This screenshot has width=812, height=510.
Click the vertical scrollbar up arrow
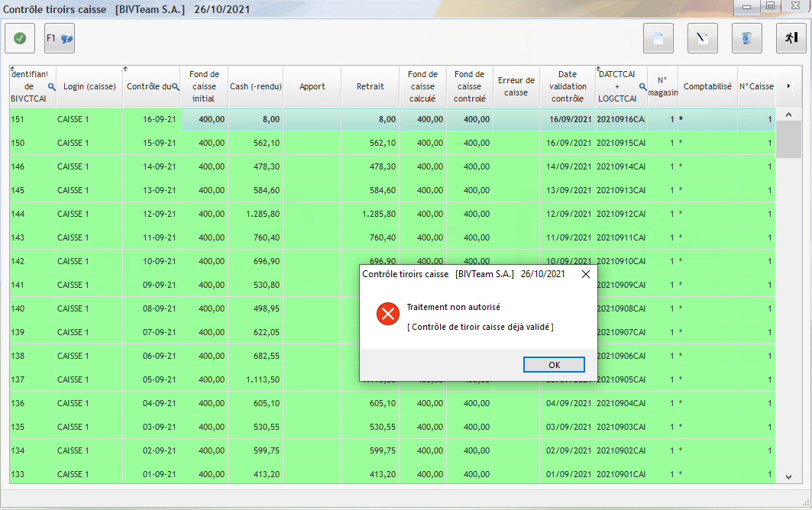[x=789, y=115]
